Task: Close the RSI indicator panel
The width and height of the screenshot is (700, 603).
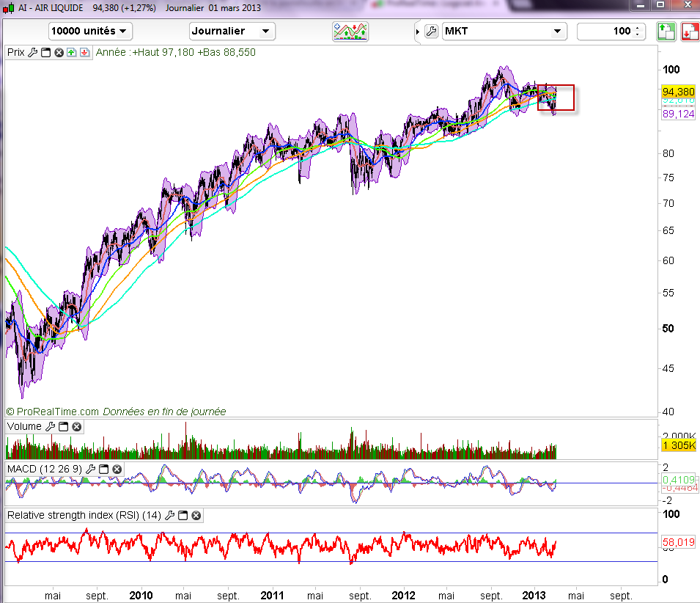Action: click(x=196, y=516)
